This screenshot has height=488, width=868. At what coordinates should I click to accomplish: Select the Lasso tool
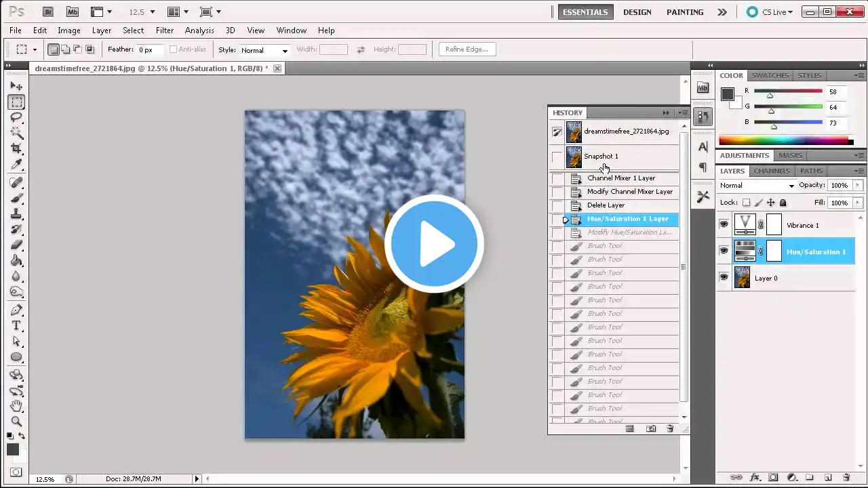coord(16,117)
